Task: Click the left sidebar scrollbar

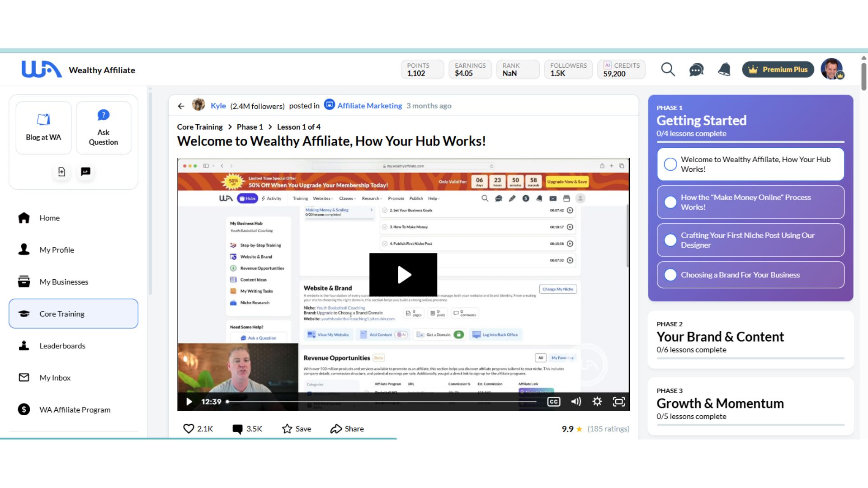Action: pos(150,194)
